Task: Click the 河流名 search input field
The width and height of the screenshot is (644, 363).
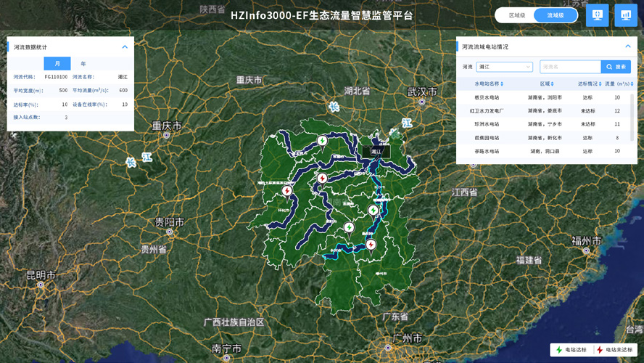Action: [x=570, y=67]
